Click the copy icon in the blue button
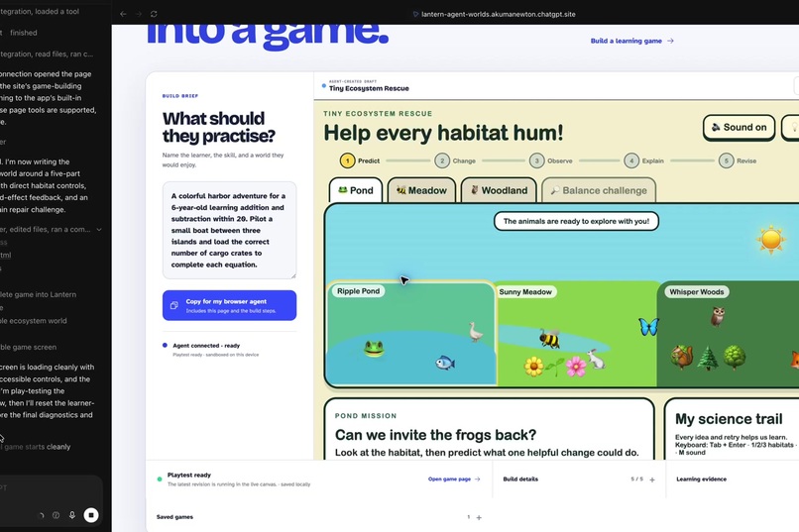Screen dimensions: 799x532 [x=173, y=305]
